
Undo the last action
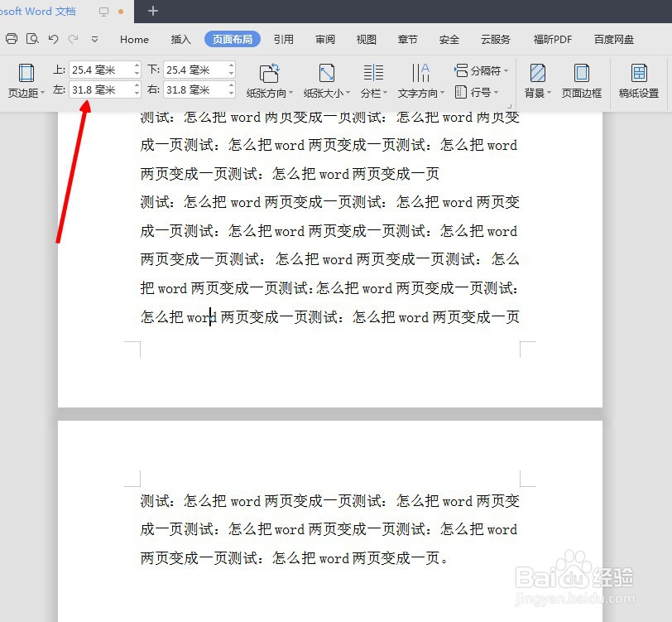pos(53,40)
